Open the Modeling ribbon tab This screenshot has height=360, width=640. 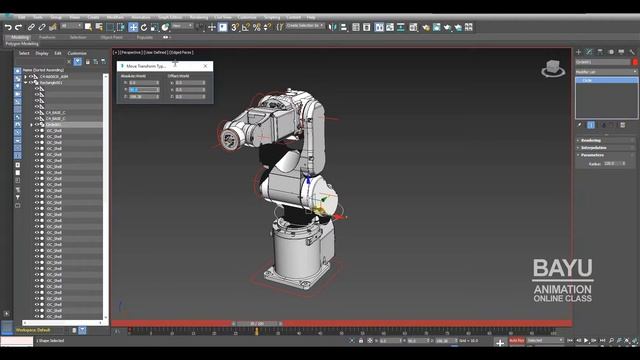pyautogui.click(x=19, y=37)
